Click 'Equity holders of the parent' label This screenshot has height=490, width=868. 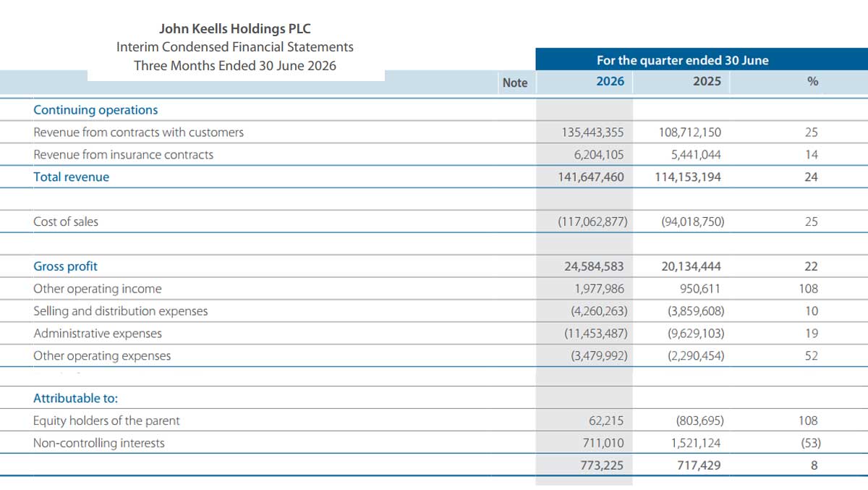coord(106,421)
